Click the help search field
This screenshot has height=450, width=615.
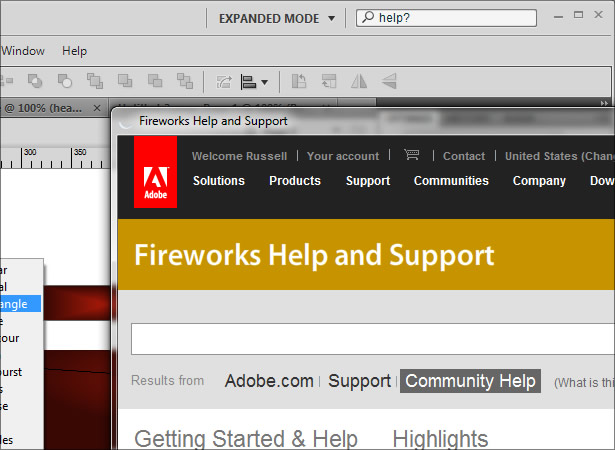(x=446, y=18)
